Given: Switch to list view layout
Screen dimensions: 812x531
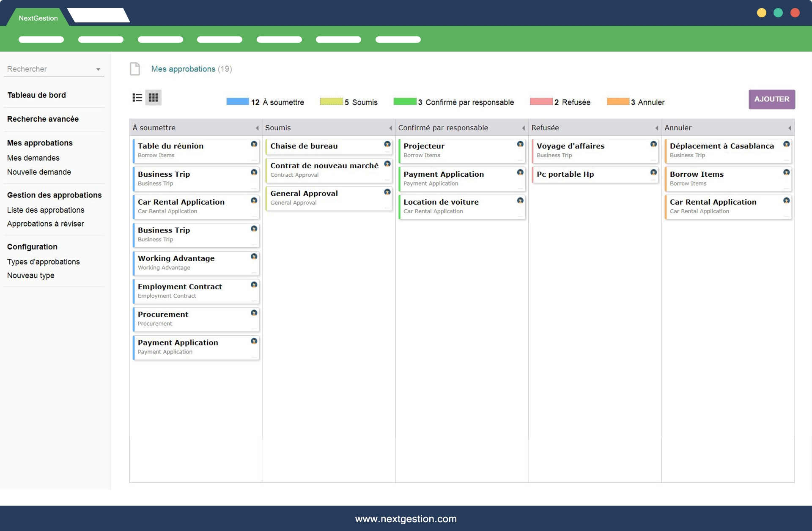Looking at the screenshot, I should tap(137, 98).
